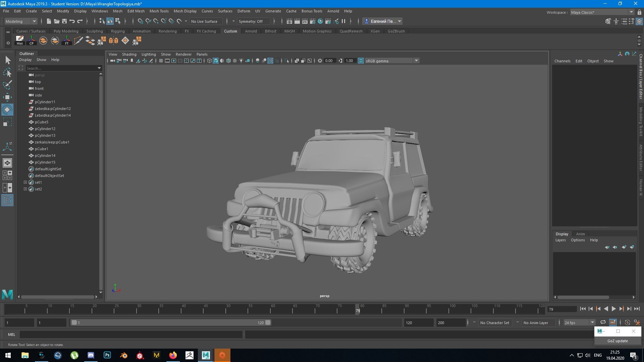Select the Move tool in toolbar

click(x=7, y=97)
